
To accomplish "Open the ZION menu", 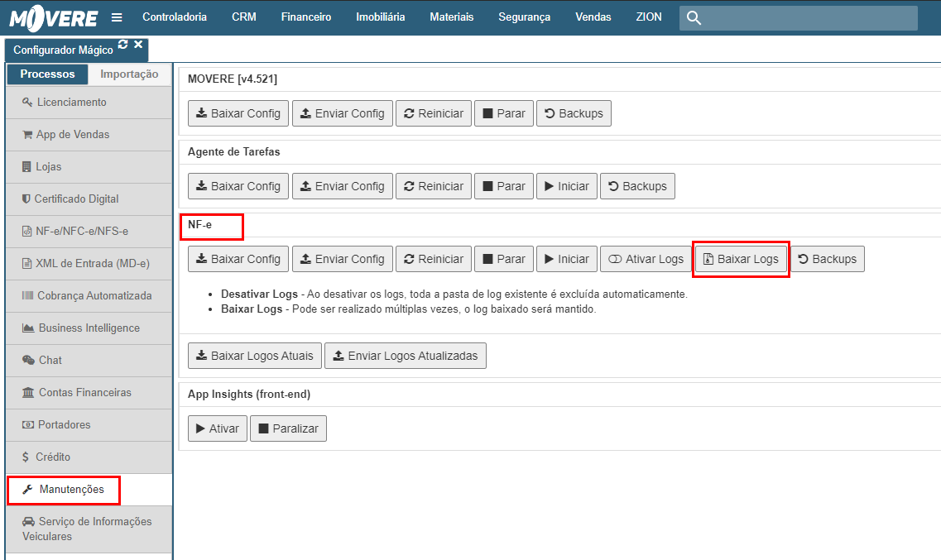I will point(650,17).
